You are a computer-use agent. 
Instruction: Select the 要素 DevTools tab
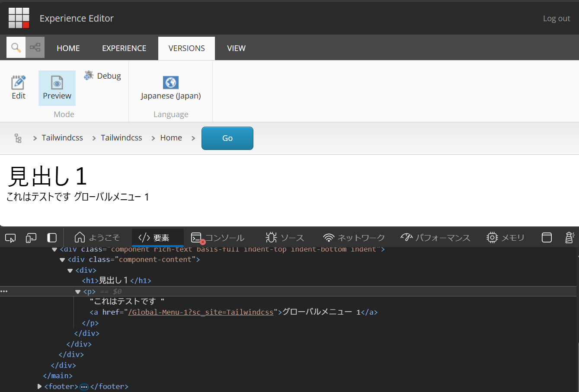tap(158, 238)
